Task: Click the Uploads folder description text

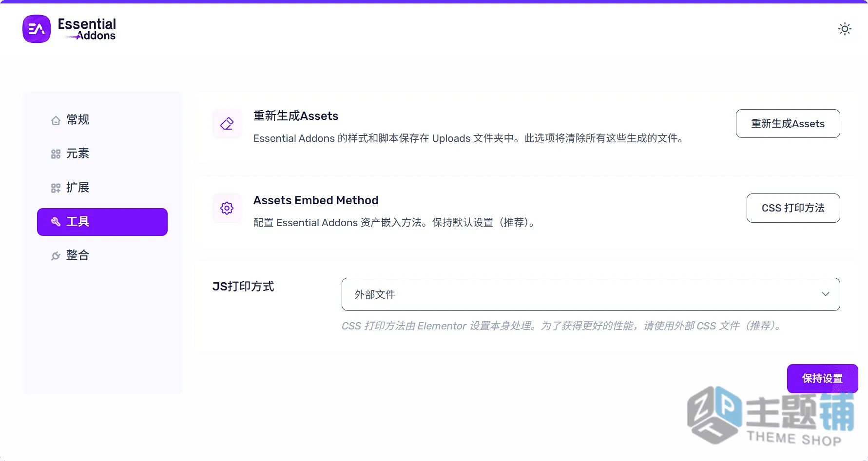Action: pos(469,138)
